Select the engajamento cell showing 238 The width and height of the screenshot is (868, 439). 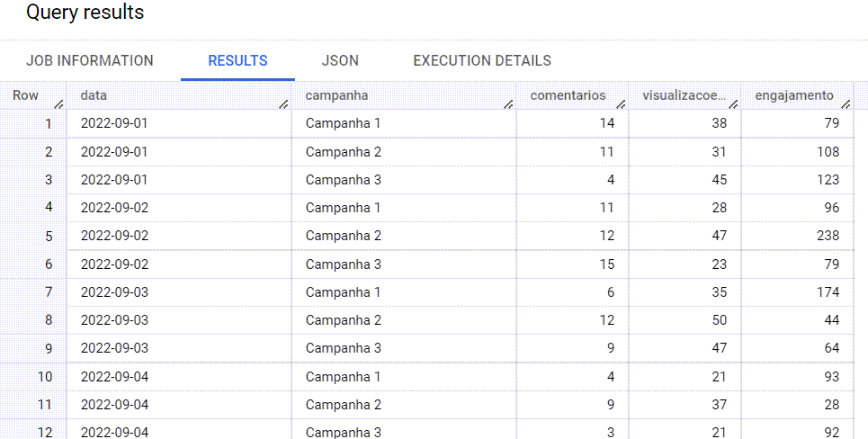click(828, 236)
